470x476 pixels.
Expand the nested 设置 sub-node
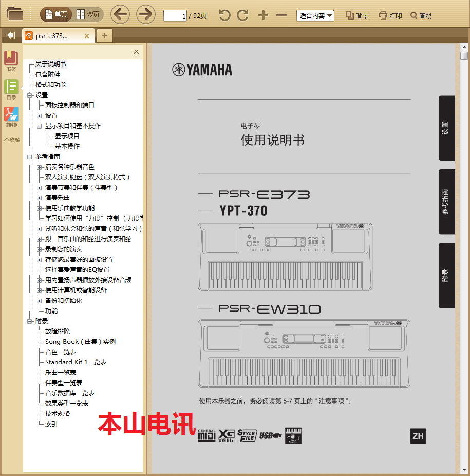40,116
